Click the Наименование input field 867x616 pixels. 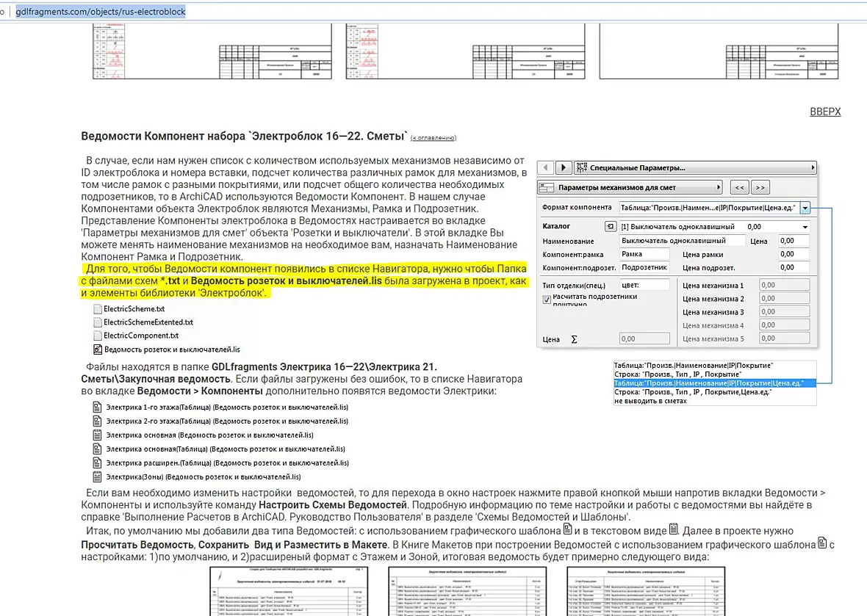683,240
